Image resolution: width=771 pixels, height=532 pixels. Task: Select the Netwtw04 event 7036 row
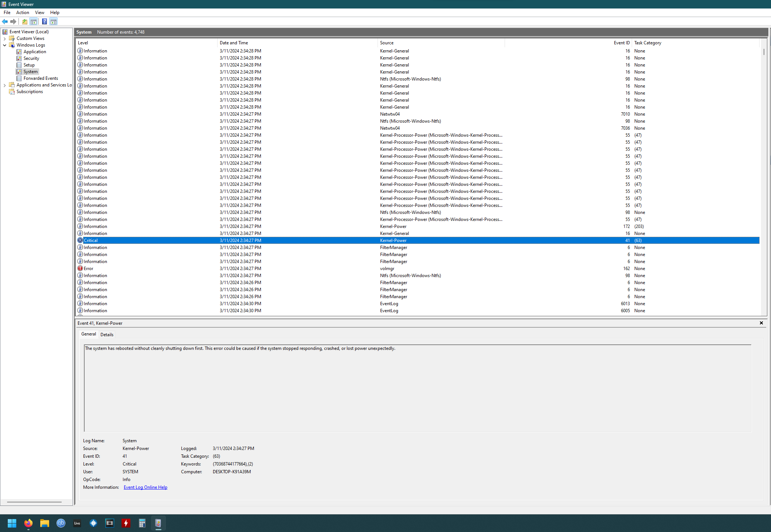tap(390, 128)
